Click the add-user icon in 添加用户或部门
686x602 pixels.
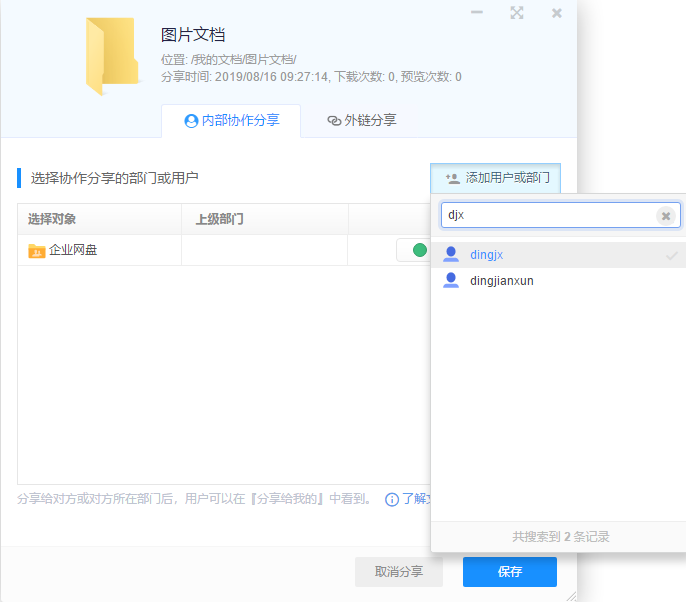point(453,178)
